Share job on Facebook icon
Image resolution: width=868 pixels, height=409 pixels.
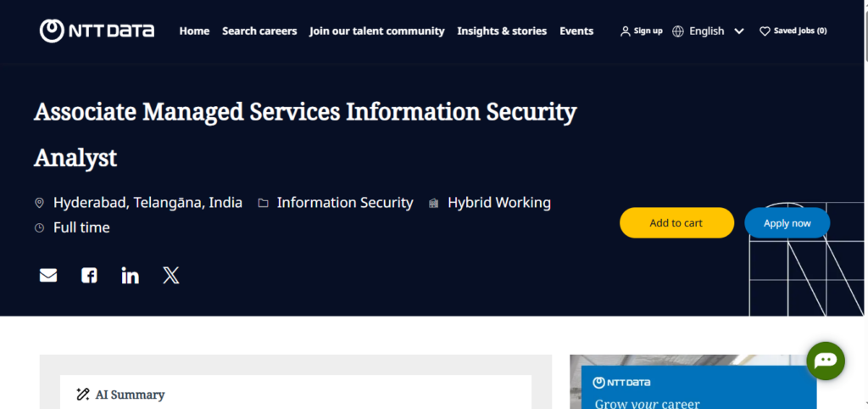(89, 276)
